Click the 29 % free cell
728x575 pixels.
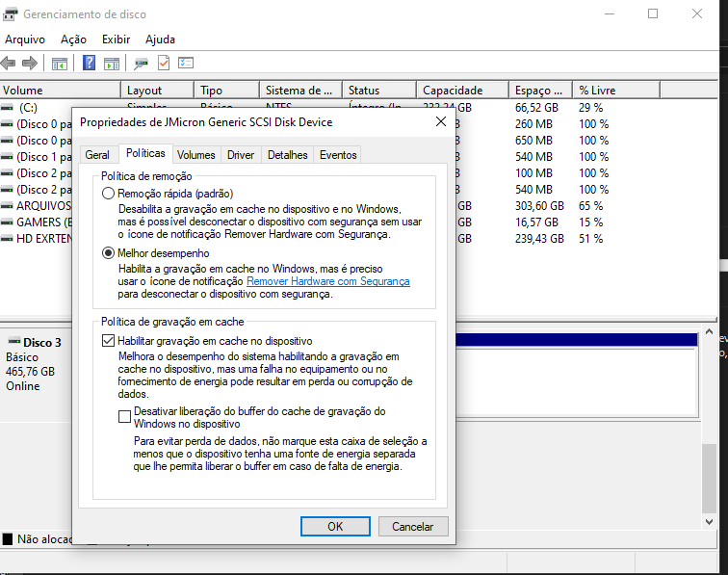click(590, 108)
